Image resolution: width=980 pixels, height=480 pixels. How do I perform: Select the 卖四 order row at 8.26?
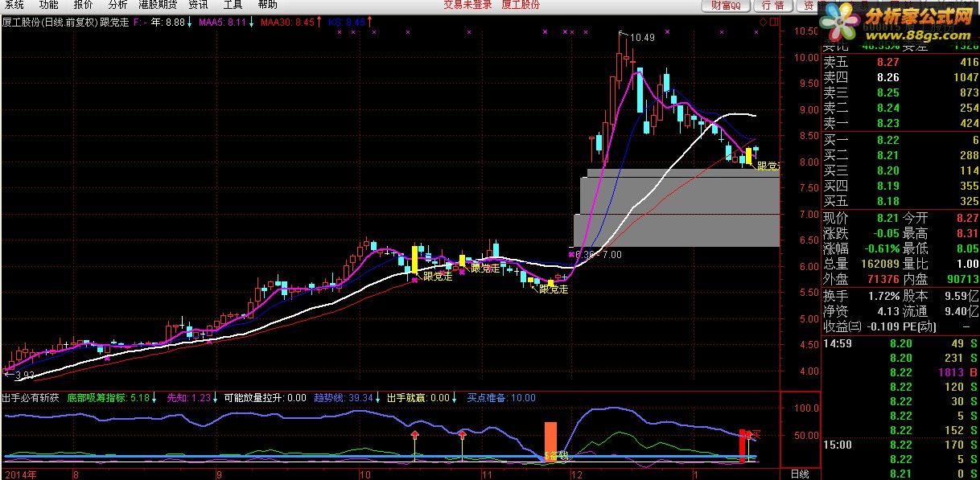(x=900, y=77)
